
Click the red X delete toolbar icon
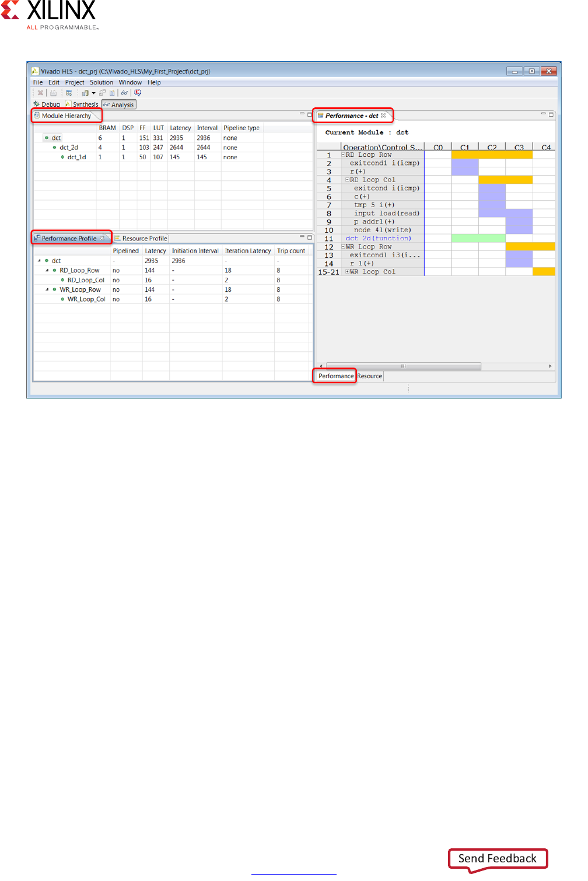pyautogui.click(x=40, y=93)
